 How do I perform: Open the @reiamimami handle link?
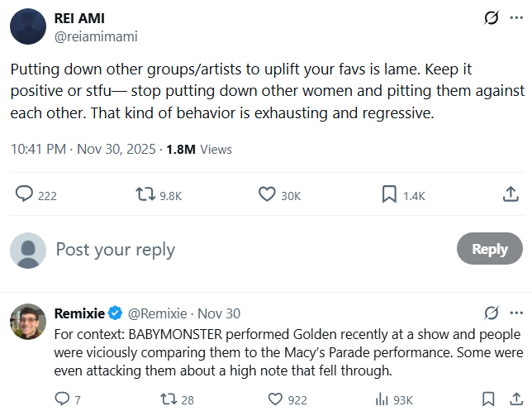pos(95,36)
